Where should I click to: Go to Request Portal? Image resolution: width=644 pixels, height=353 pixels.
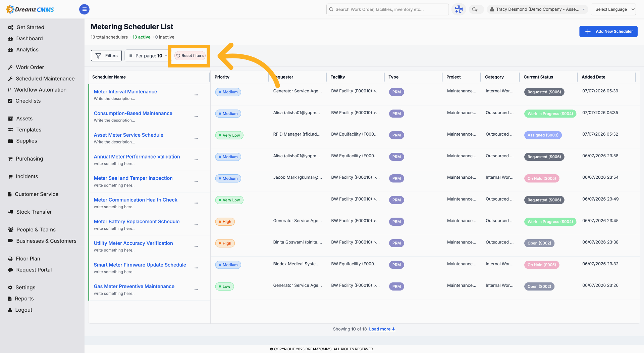point(34,270)
